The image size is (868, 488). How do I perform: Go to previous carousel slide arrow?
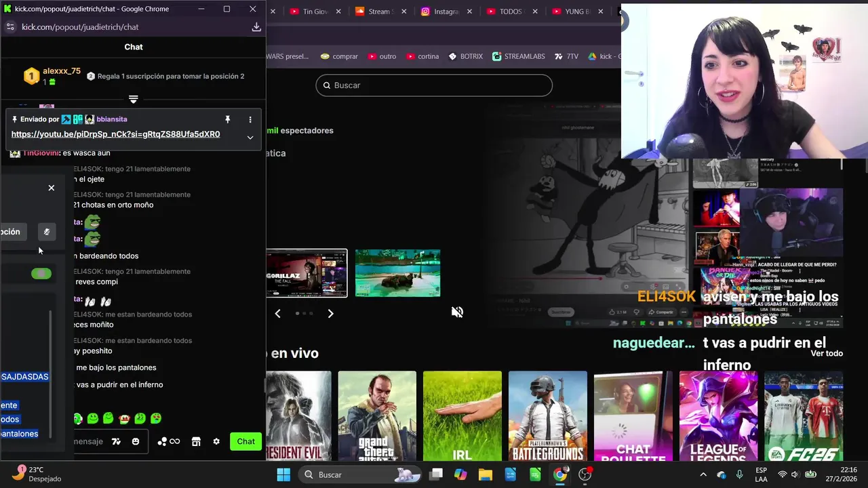point(277,313)
